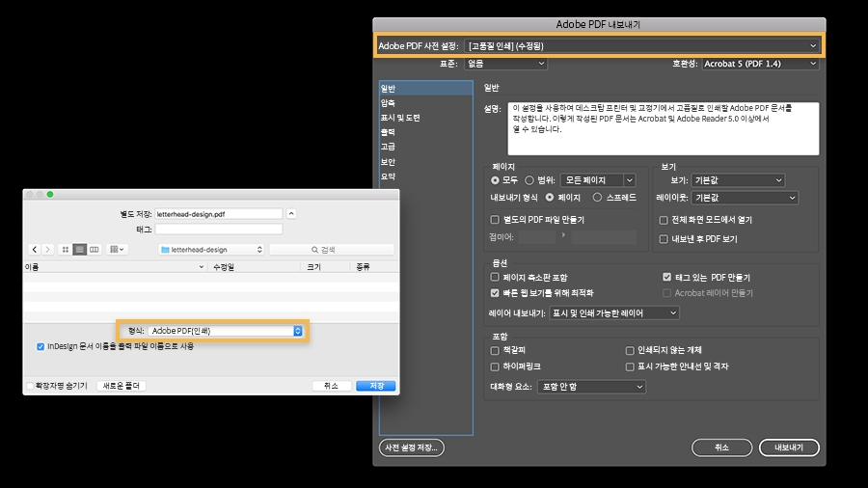
Task: Open the 대화형 요소 dropdown
Action: [x=591, y=387]
